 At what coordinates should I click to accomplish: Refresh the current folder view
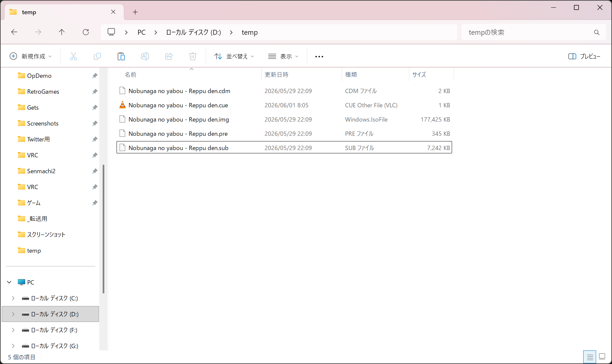pyautogui.click(x=86, y=32)
